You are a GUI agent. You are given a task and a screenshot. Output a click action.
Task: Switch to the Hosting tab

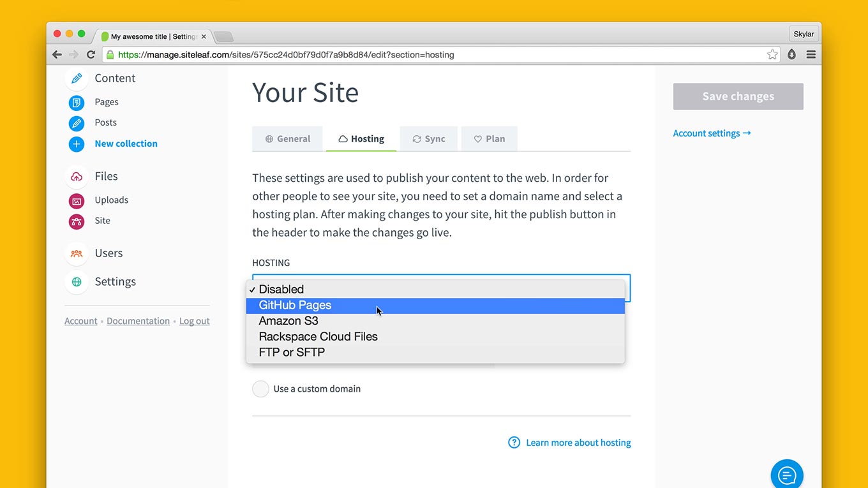click(x=361, y=139)
